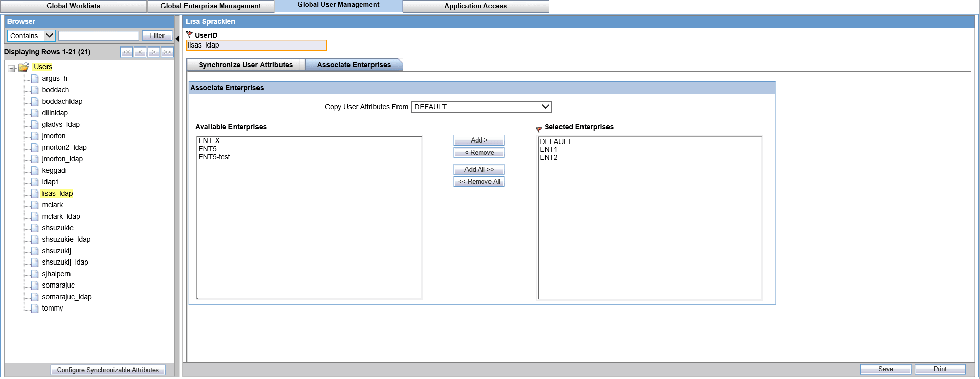Open Configure Synchronizable Attributes
The height and width of the screenshot is (379, 980).
[x=108, y=370]
